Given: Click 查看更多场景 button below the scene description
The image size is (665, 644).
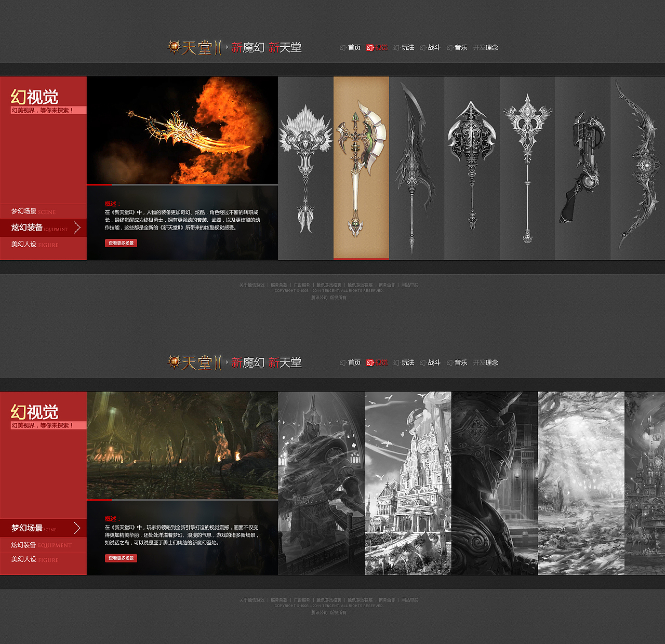Looking at the screenshot, I should pyautogui.click(x=121, y=558).
